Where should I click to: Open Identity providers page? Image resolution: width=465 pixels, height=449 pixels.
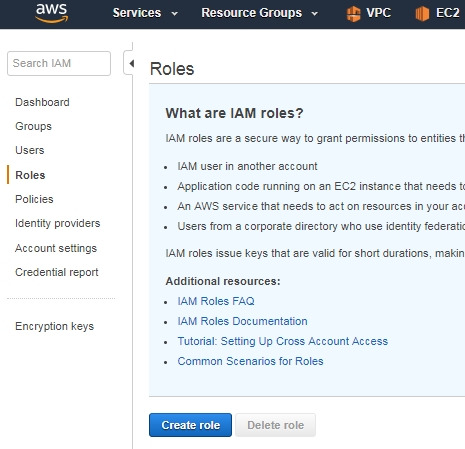click(x=58, y=223)
